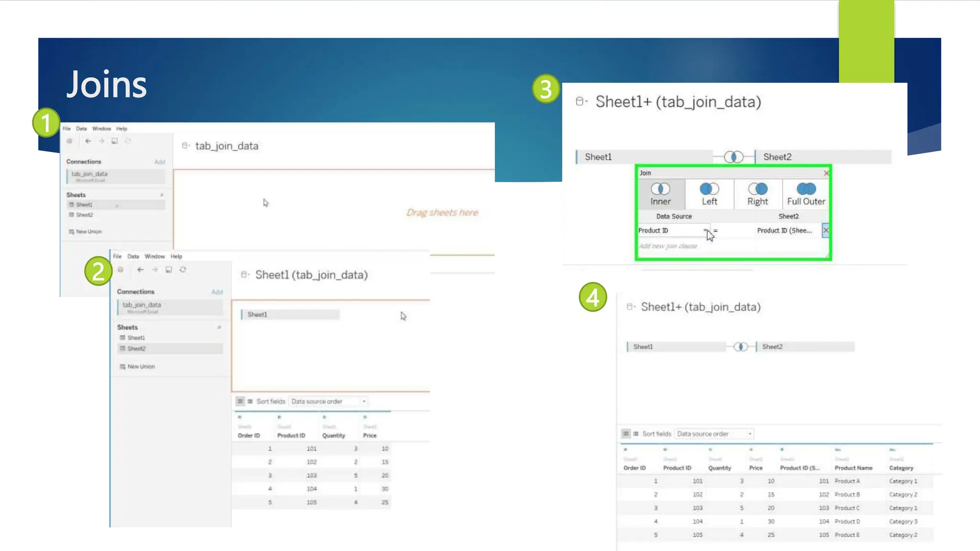980x551 pixels.
Task: Click Add new join clause field
Action: point(668,246)
